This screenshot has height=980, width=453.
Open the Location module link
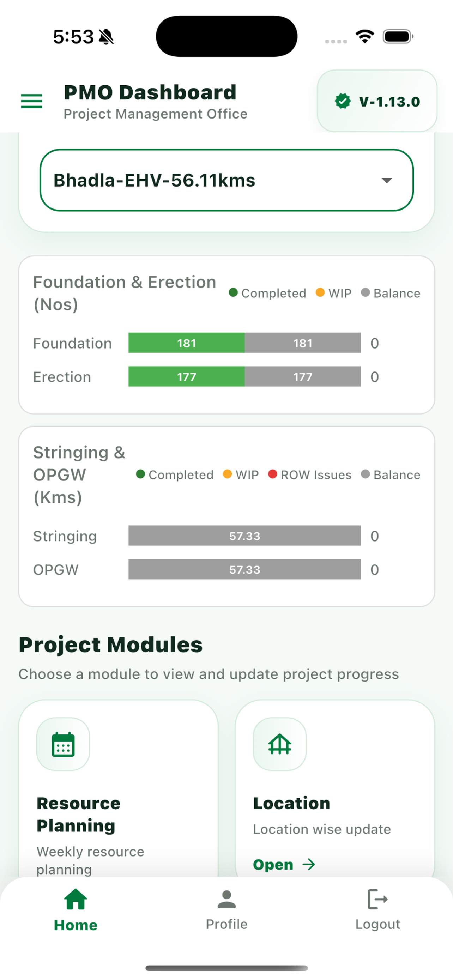284,864
